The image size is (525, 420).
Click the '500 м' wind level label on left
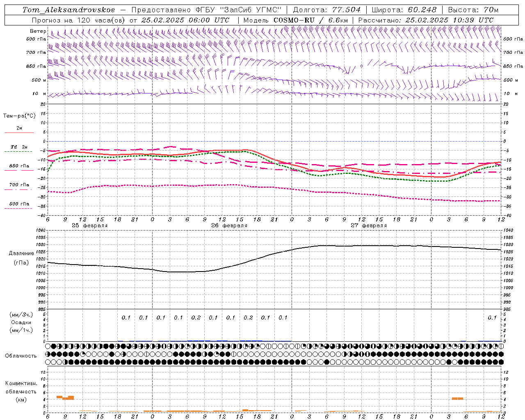pos(39,80)
